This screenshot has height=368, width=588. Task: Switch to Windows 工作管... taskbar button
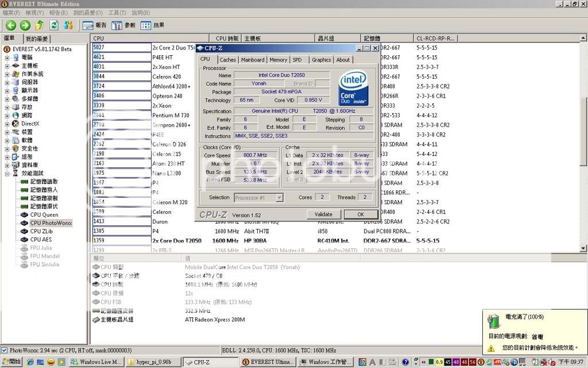(325, 362)
